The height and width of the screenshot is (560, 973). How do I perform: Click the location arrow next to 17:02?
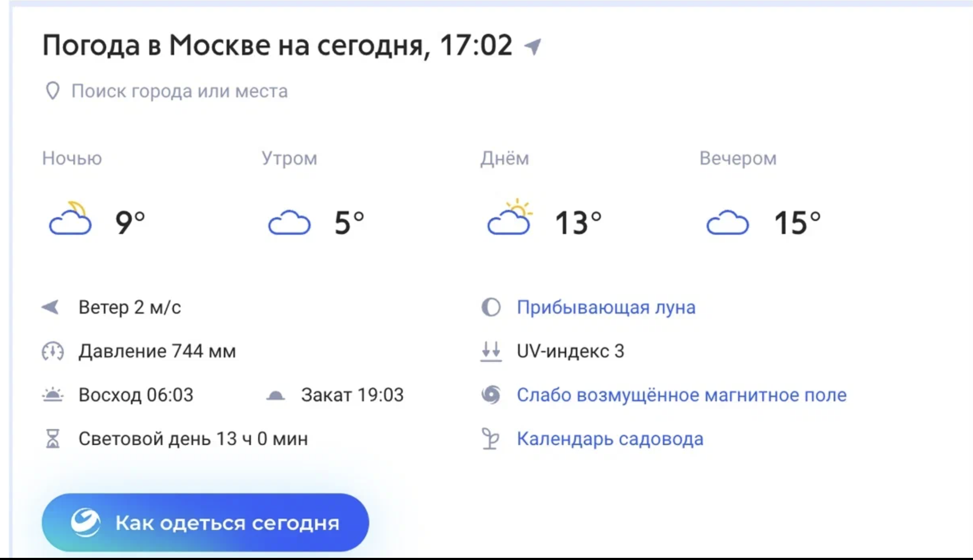pyautogui.click(x=532, y=46)
